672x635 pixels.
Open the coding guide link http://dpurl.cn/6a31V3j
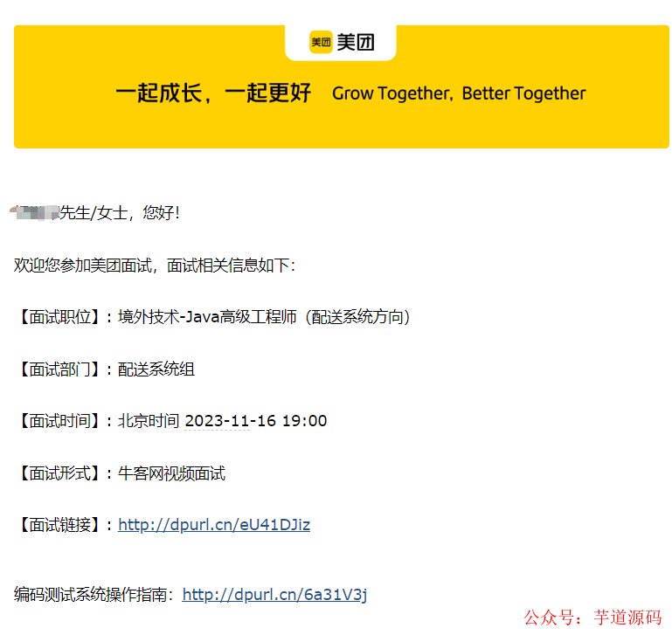click(x=274, y=594)
